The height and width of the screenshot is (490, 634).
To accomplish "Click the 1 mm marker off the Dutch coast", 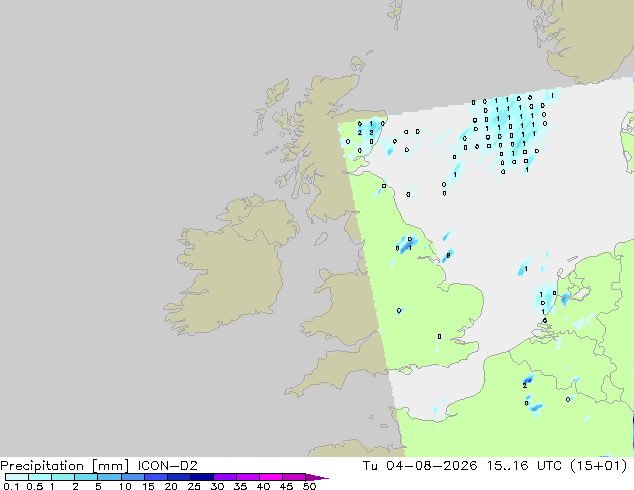I will (x=526, y=268).
